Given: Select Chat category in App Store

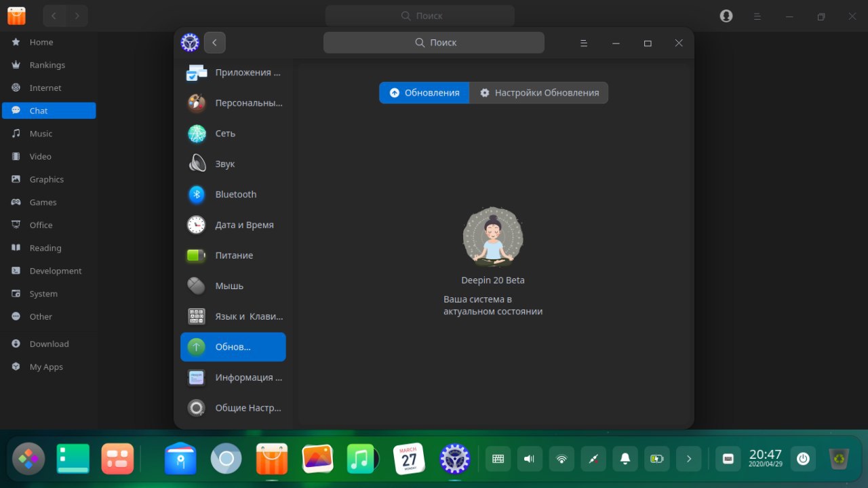Looking at the screenshot, I should coord(49,111).
